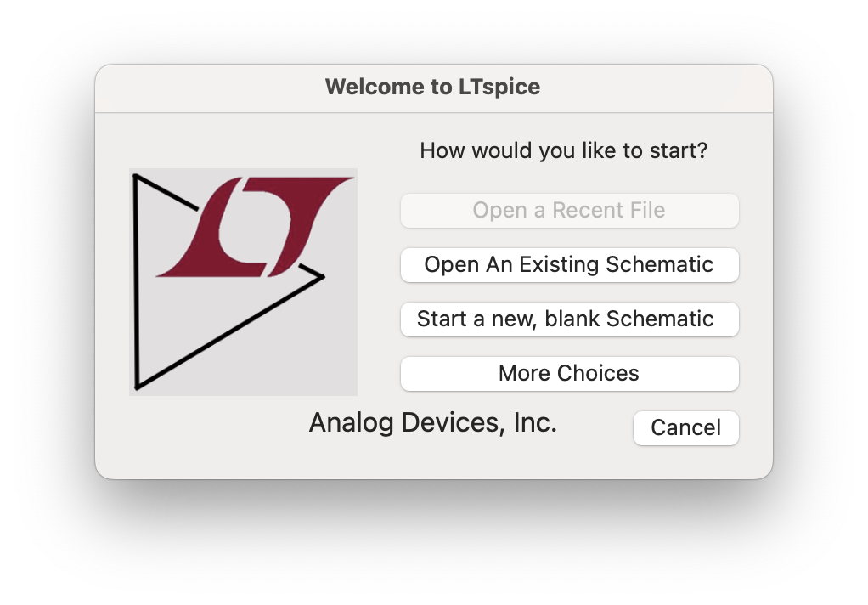Click the black arrow tip of the logo
The width and height of the screenshot is (868, 605).
[321, 275]
